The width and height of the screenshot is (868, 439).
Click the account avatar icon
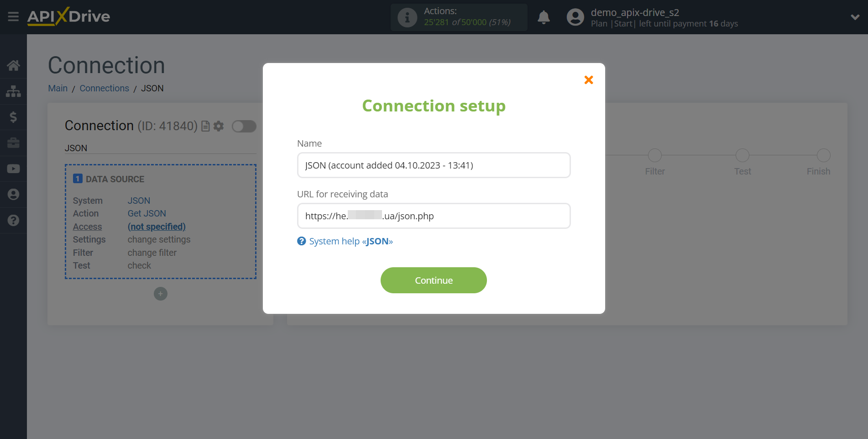[575, 17]
